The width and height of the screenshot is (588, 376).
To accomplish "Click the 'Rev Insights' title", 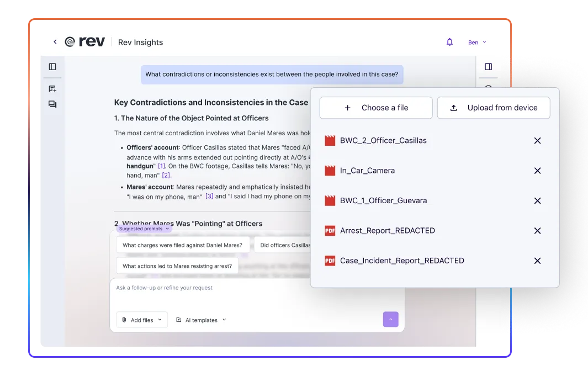I will pyautogui.click(x=140, y=43).
